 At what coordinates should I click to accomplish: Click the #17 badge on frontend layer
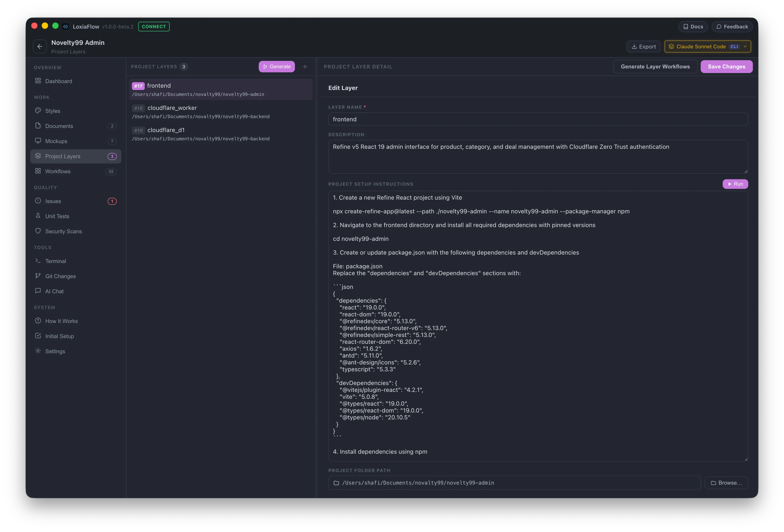[x=138, y=86]
